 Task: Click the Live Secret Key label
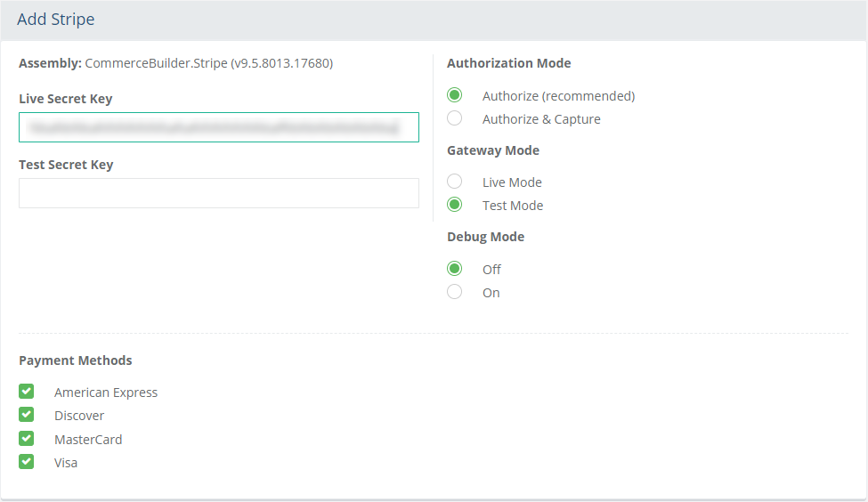tap(65, 99)
